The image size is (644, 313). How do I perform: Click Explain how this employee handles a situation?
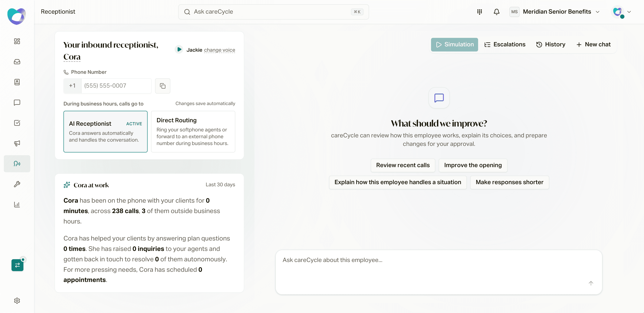coord(398,182)
